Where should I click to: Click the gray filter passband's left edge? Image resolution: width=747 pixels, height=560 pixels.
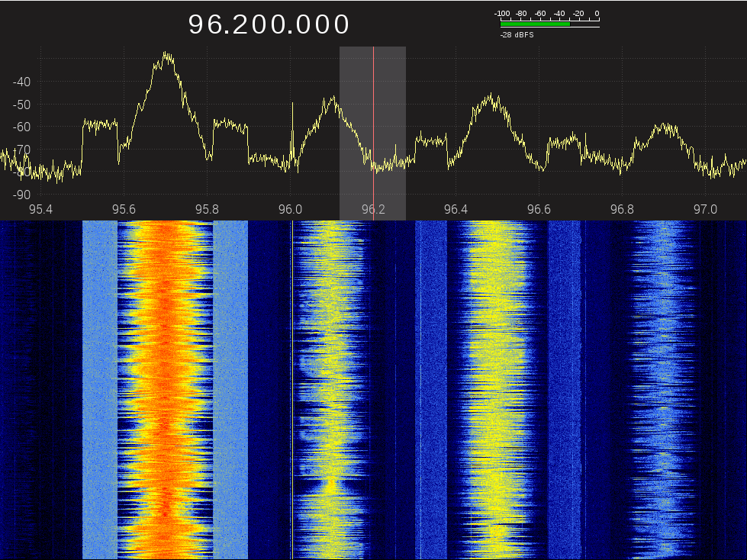pyautogui.click(x=340, y=134)
